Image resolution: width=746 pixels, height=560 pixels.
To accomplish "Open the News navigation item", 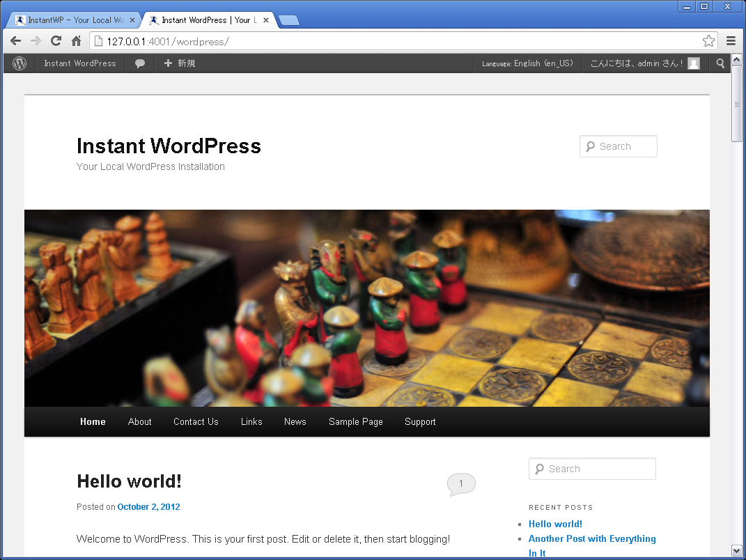I will pyautogui.click(x=295, y=421).
